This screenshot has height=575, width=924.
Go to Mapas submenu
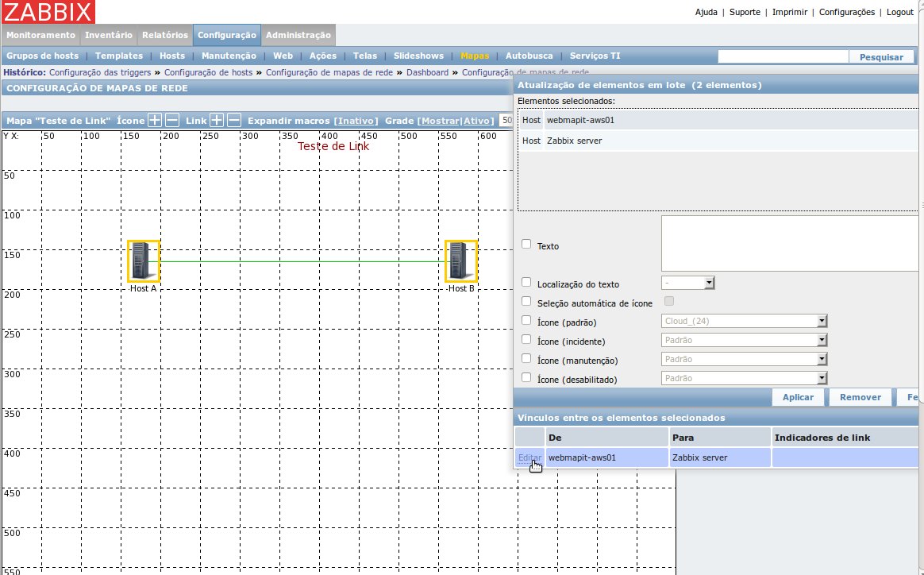[x=475, y=56]
